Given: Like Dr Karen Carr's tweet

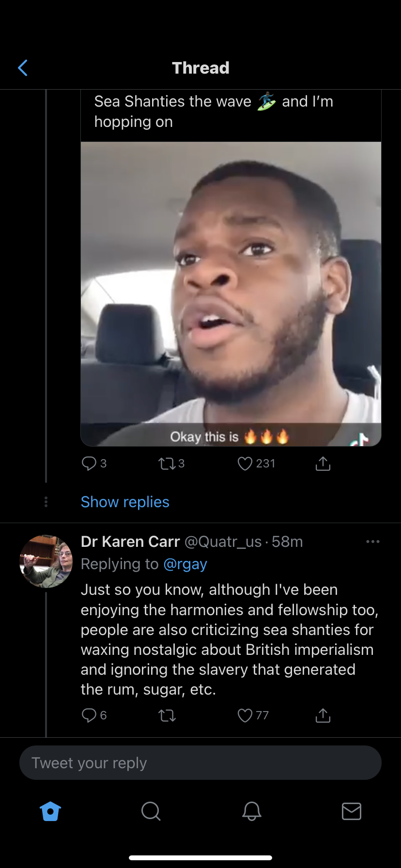Looking at the screenshot, I should click(x=245, y=715).
